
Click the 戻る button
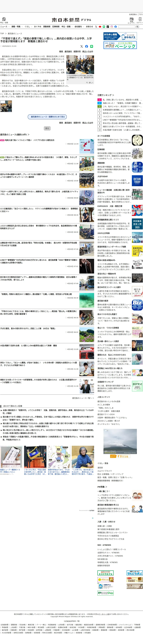point(47,128)
